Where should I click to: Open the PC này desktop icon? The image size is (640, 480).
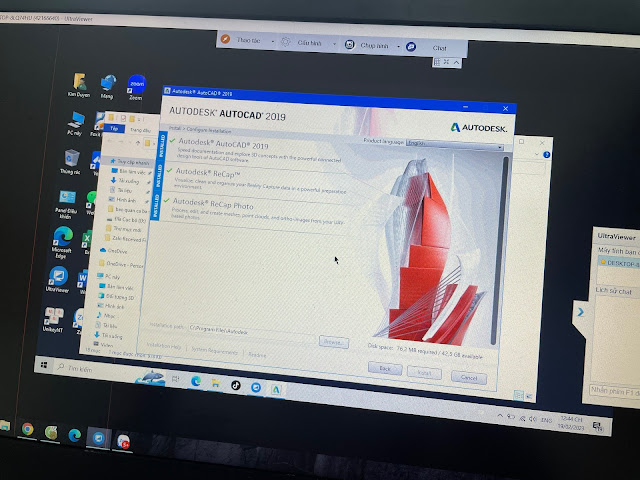coord(75,123)
